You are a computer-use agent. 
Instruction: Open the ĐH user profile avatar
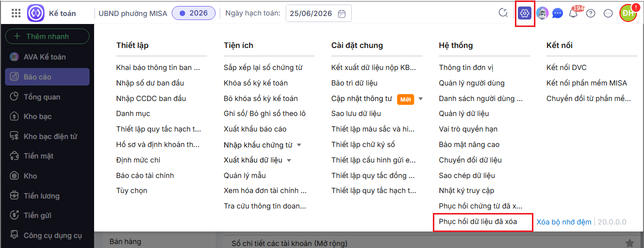(x=628, y=13)
